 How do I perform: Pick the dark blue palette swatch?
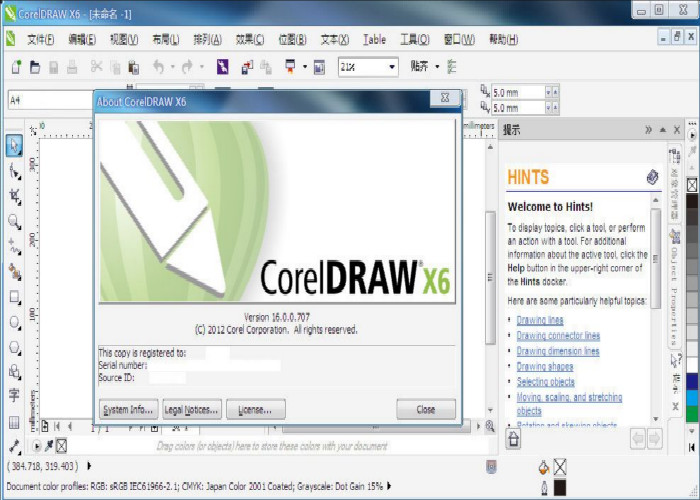pyautogui.click(x=692, y=381)
